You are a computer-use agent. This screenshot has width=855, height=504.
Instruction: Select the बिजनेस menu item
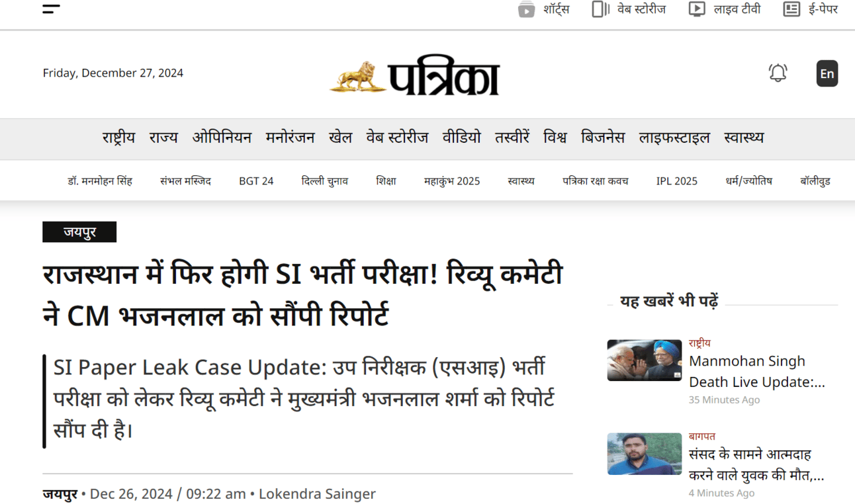[x=603, y=138]
